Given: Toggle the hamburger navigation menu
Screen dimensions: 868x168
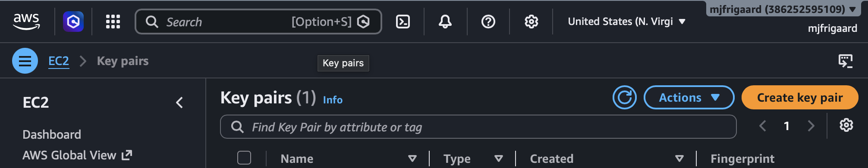Looking at the screenshot, I should pos(25,61).
